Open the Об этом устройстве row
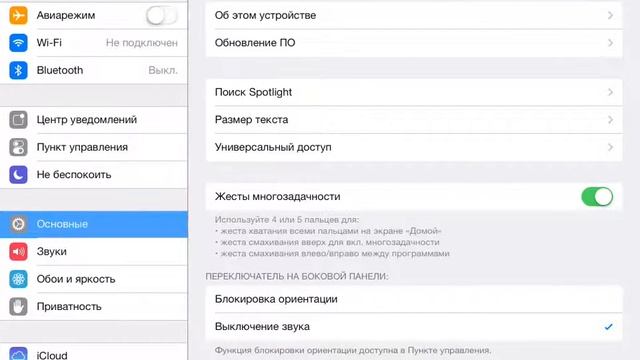The height and width of the screenshot is (360, 640). 414,16
